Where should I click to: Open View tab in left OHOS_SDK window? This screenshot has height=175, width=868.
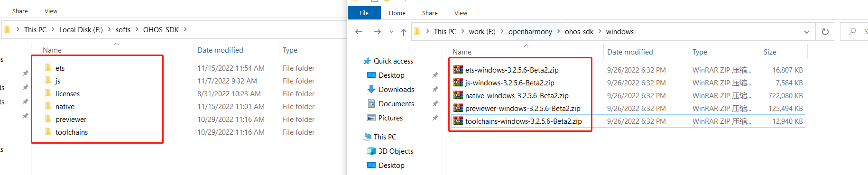pyautogui.click(x=51, y=11)
